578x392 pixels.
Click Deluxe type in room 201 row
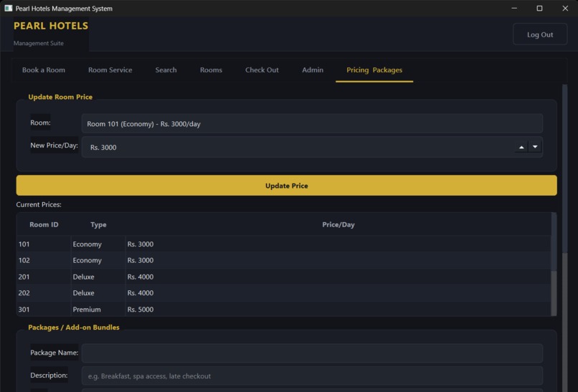98,277
